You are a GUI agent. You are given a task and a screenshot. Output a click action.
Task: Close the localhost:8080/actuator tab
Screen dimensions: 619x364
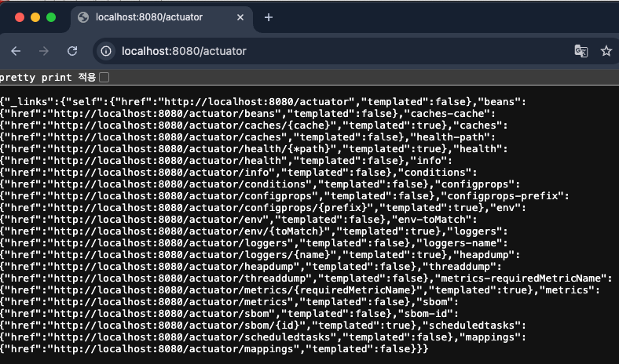240,17
